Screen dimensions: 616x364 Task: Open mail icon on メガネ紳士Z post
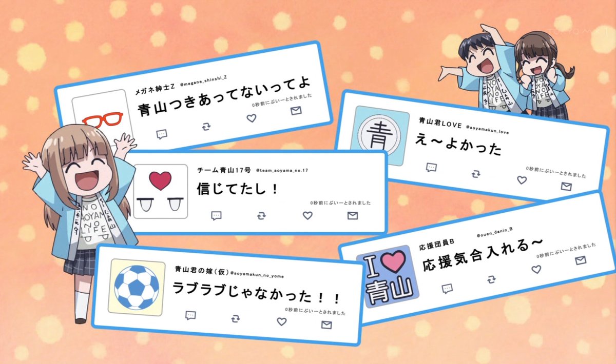[x=296, y=110]
